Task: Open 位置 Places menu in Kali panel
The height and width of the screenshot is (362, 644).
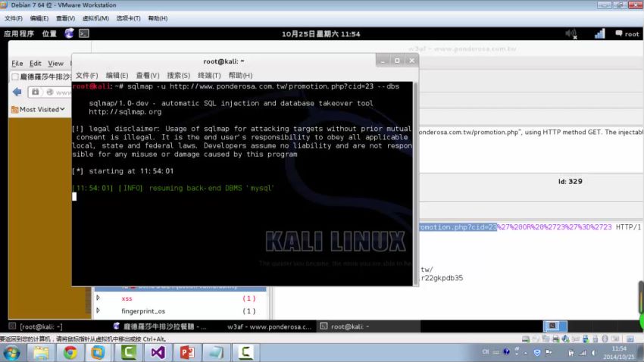Action: coord(49,33)
